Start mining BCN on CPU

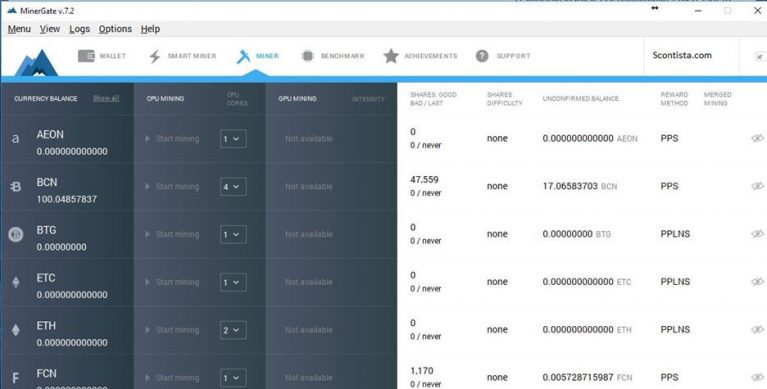tap(172, 186)
